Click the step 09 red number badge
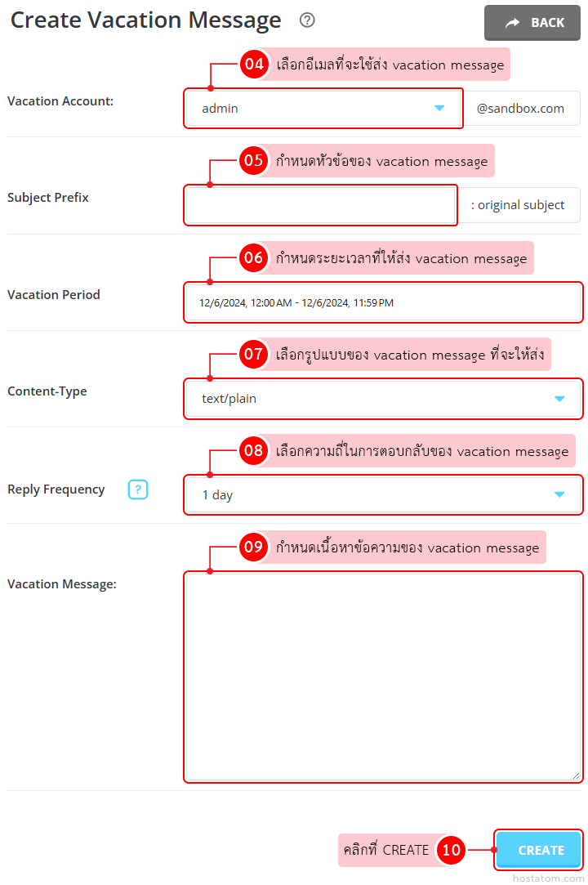588x885 pixels. (254, 548)
